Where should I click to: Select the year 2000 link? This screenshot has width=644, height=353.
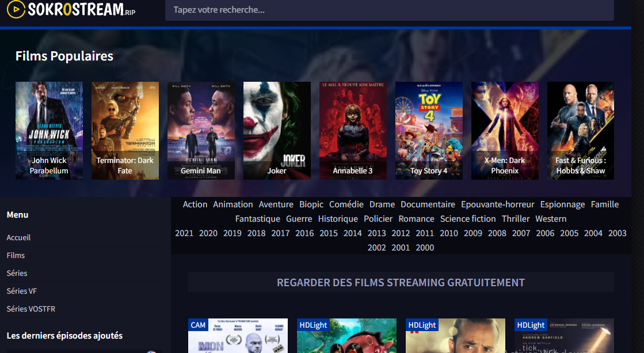click(425, 248)
